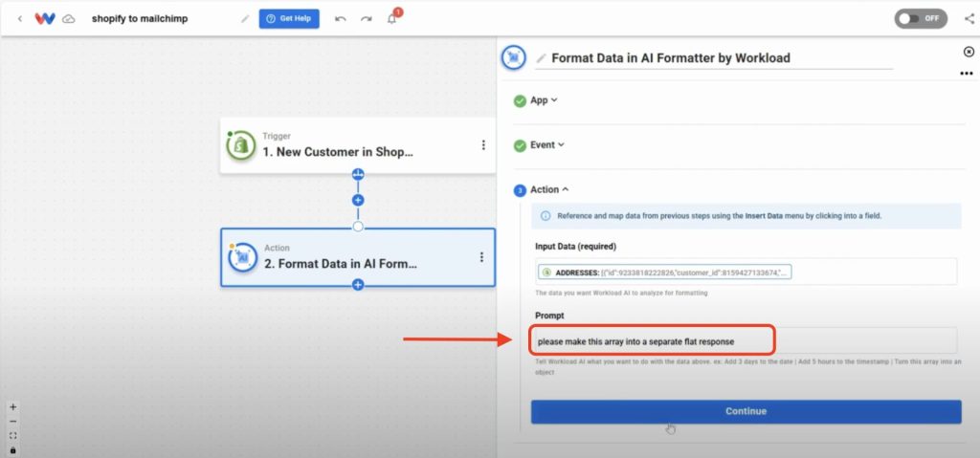This screenshot has width=980, height=458.
Task: Click into the Input Data field
Action: (x=746, y=272)
